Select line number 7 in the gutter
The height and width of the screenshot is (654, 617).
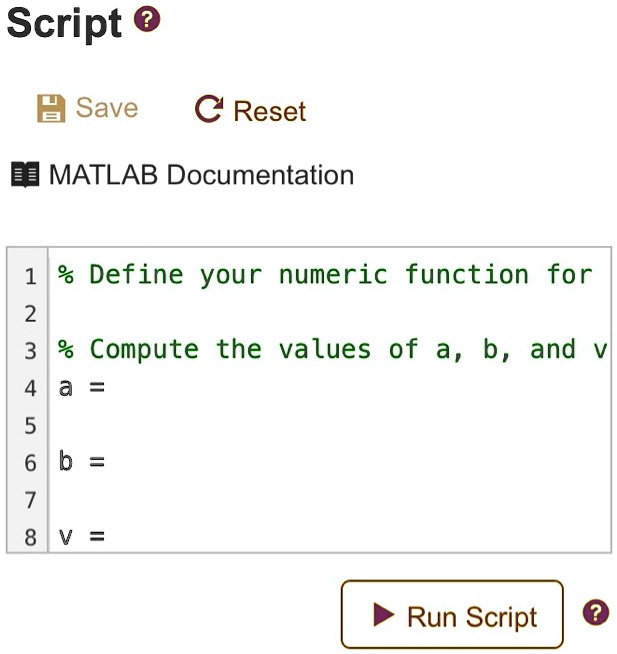pyautogui.click(x=30, y=500)
